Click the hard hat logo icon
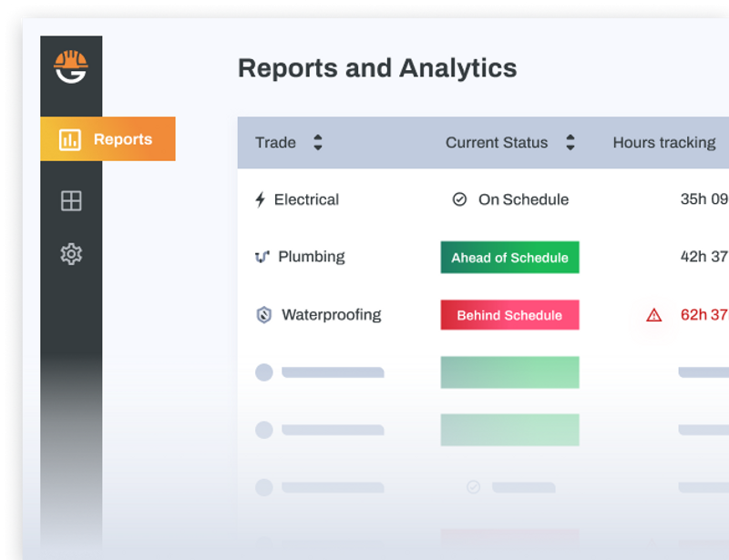Viewport: 729px width, 560px height. (x=70, y=66)
